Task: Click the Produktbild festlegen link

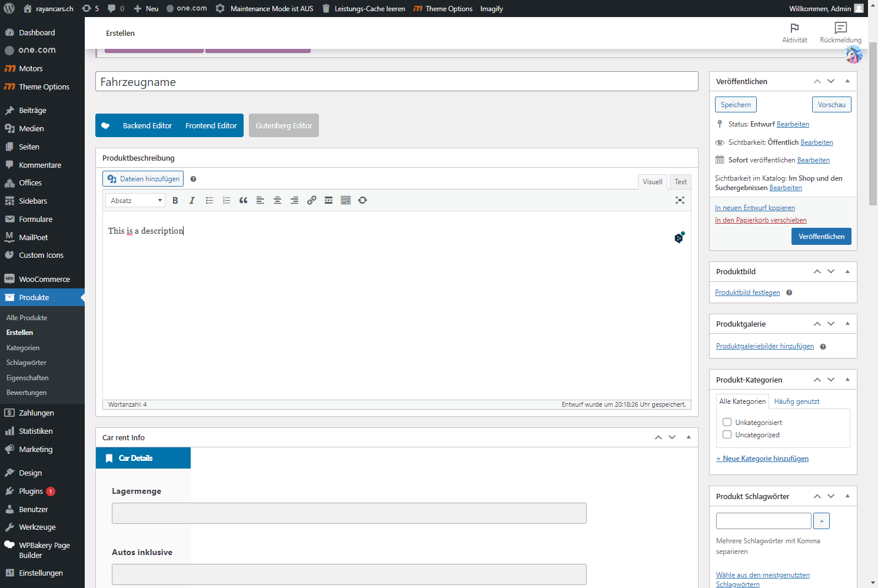Action: tap(747, 293)
